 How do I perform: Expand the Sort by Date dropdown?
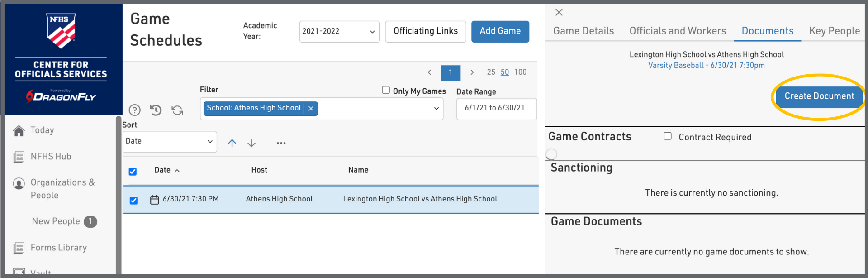(169, 141)
